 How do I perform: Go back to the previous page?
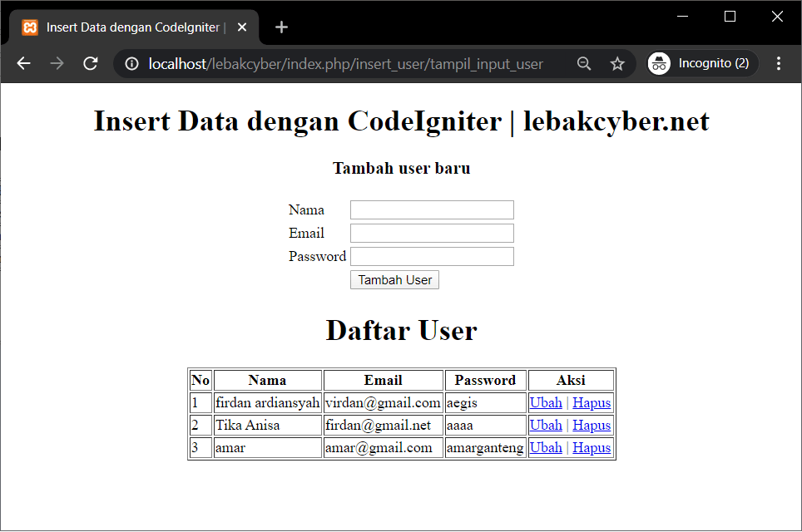(x=24, y=63)
